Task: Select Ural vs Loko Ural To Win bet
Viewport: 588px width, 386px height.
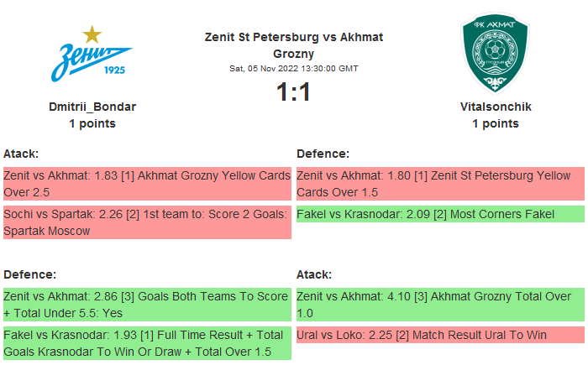Action: coord(440,335)
